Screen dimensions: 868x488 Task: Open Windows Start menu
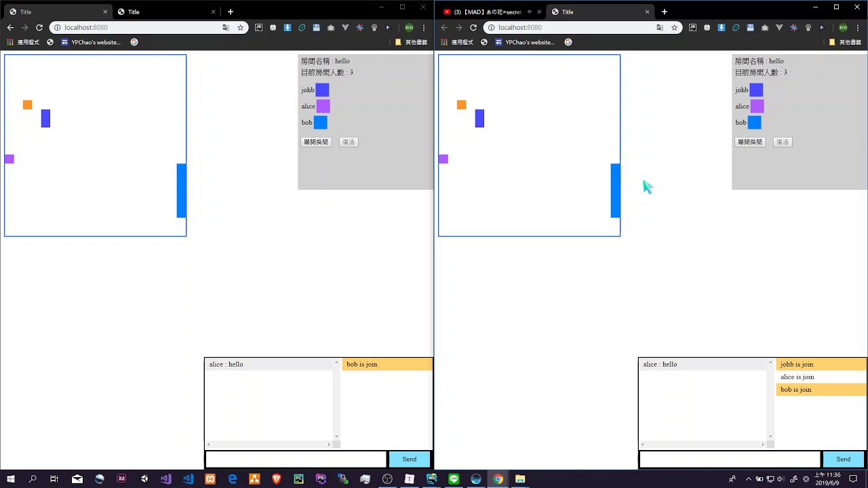(x=11, y=479)
